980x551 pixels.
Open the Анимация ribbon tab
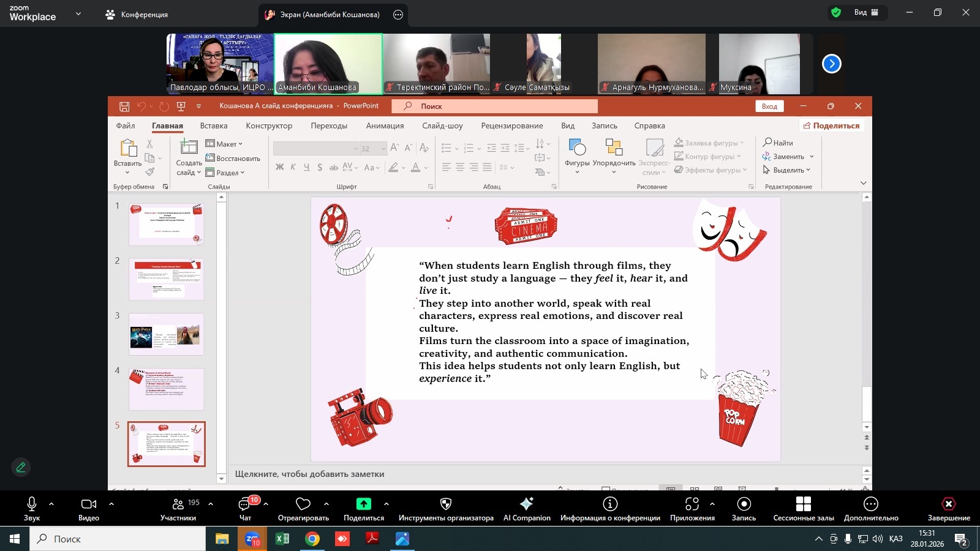click(x=385, y=126)
